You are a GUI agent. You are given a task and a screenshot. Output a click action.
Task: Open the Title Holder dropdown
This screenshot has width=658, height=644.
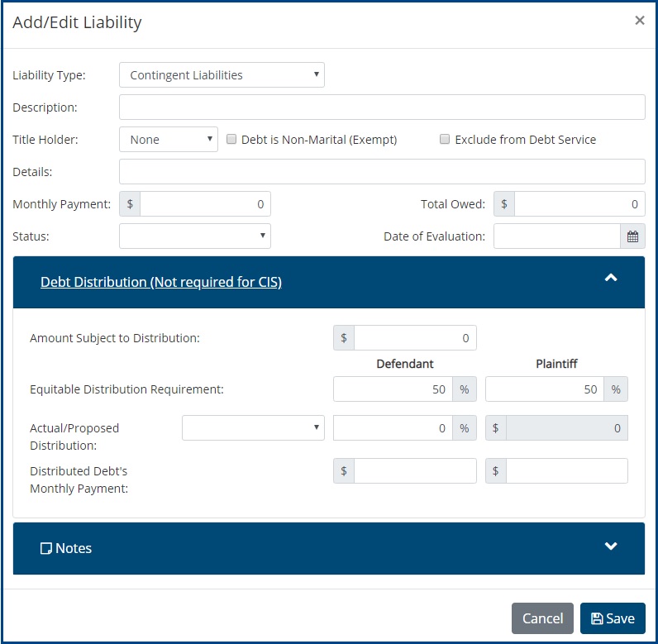coord(169,139)
